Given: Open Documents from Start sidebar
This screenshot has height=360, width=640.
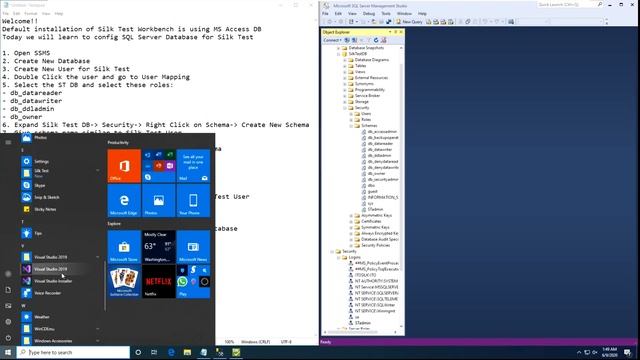Looking at the screenshot, I should pyautogui.click(x=8, y=290).
